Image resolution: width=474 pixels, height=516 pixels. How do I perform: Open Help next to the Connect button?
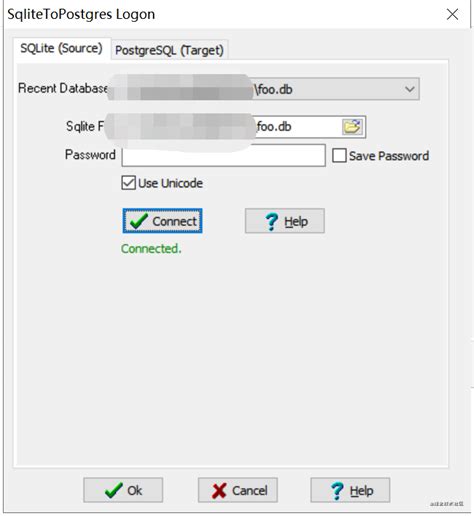285,221
